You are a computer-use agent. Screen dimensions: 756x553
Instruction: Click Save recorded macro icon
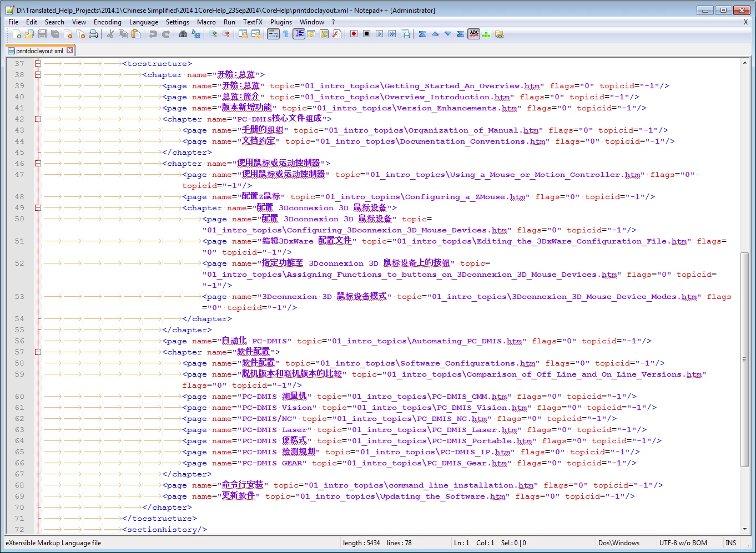pyautogui.click(x=405, y=34)
